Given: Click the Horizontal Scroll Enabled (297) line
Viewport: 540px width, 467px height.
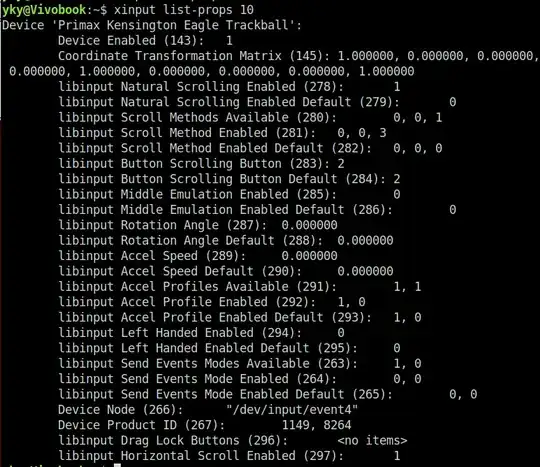Looking at the screenshot, I should click(x=229, y=456).
